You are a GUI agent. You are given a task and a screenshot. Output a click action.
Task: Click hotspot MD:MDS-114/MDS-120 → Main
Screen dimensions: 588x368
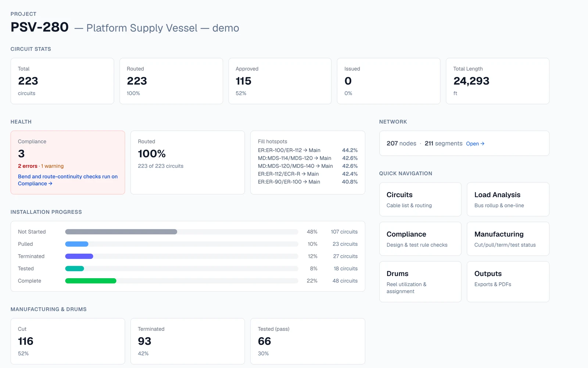click(308, 158)
